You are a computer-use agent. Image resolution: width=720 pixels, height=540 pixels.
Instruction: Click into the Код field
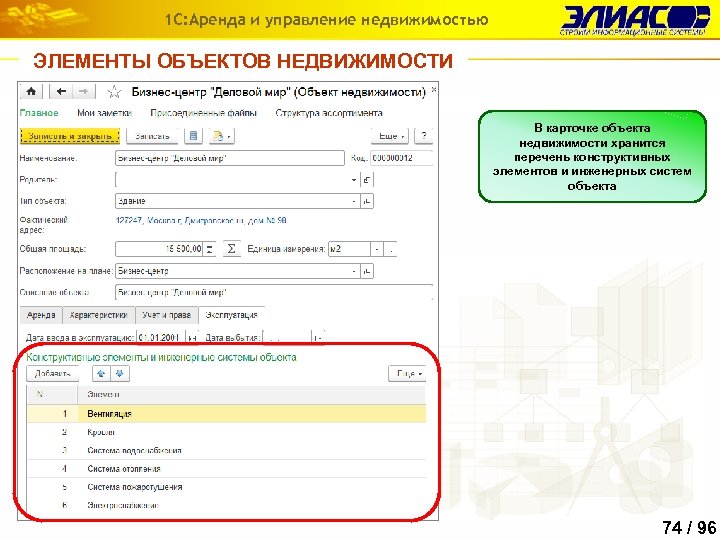tap(401, 158)
